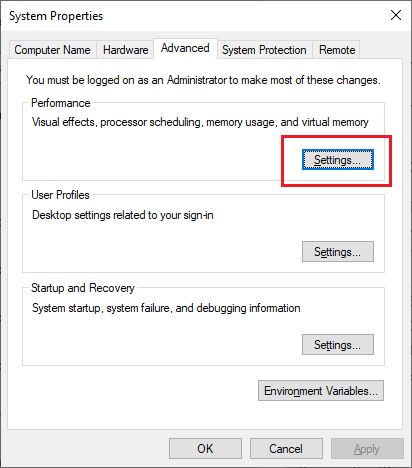Close the System Properties dialog
Image resolution: width=412 pixels, height=468 pixels.
pyautogui.click(x=396, y=15)
